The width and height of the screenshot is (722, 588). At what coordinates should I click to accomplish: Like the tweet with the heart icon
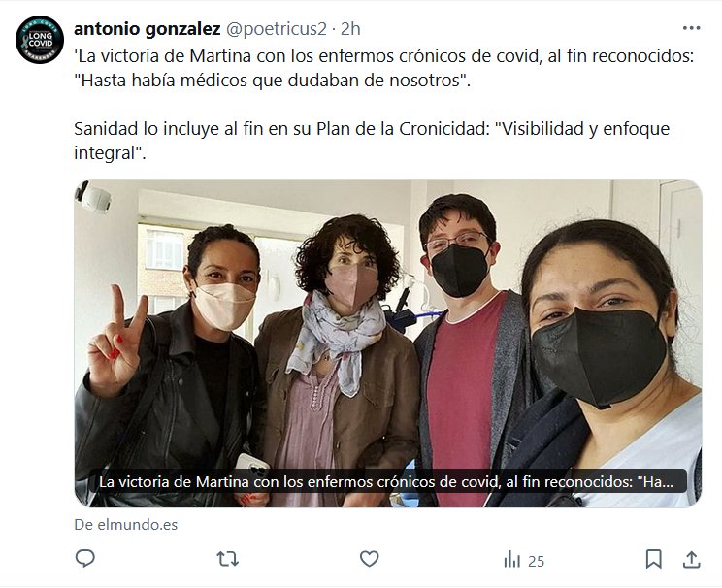(x=370, y=559)
